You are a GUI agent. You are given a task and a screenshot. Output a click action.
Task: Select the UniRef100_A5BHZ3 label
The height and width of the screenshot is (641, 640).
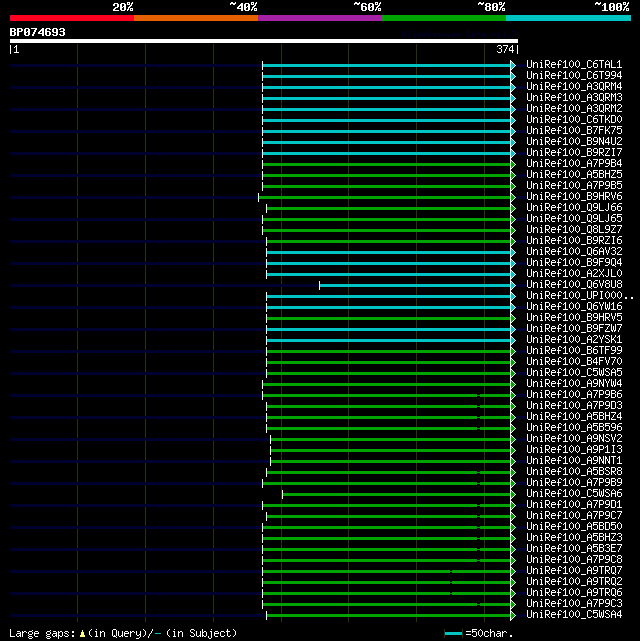click(x=574, y=538)
